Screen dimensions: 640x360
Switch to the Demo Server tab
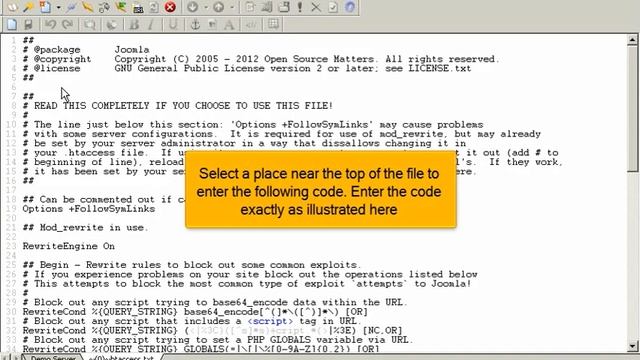[52, 357]
